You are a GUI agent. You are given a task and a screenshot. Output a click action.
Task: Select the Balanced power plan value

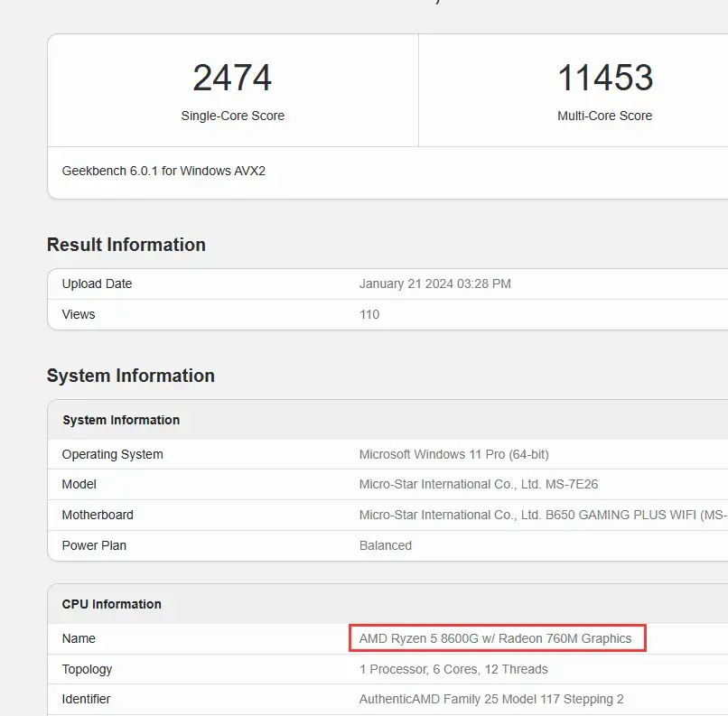(x=385, y=545)
